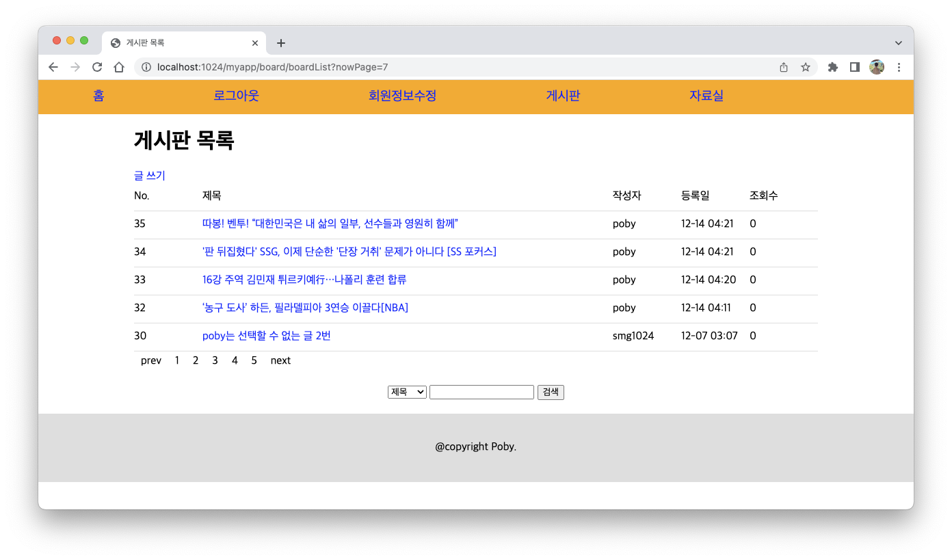View site information icon in address bar
Screen dimensions: 952x560
(x=146, y=67)
